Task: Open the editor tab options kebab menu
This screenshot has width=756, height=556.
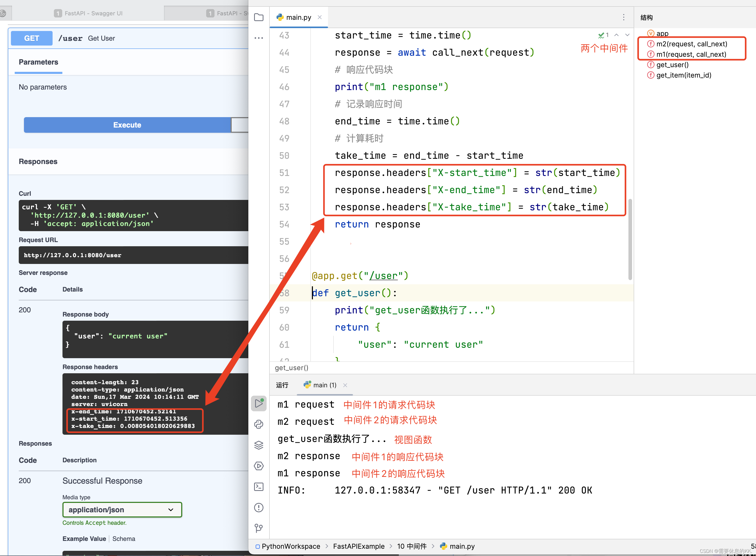Action: (624, 17)
